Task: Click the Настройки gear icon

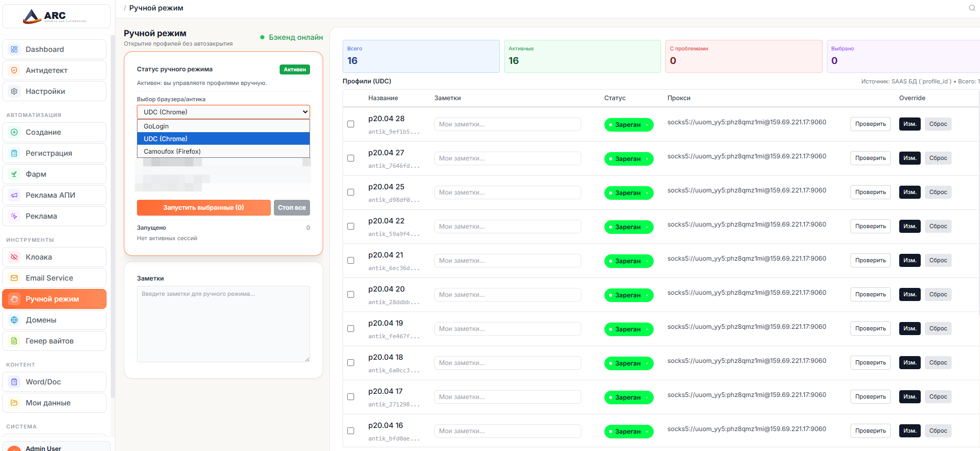Action: (x=14, y=91)
